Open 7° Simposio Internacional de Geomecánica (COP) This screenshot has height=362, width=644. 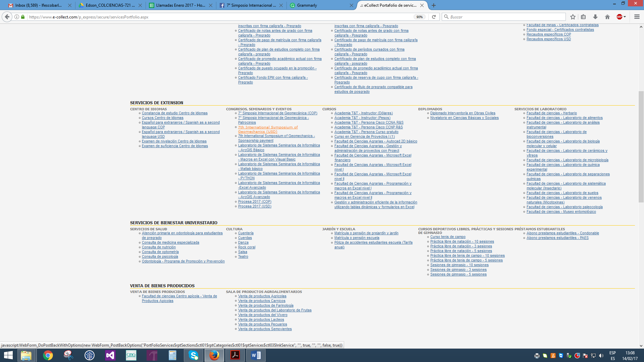click(x=278, y=113)
